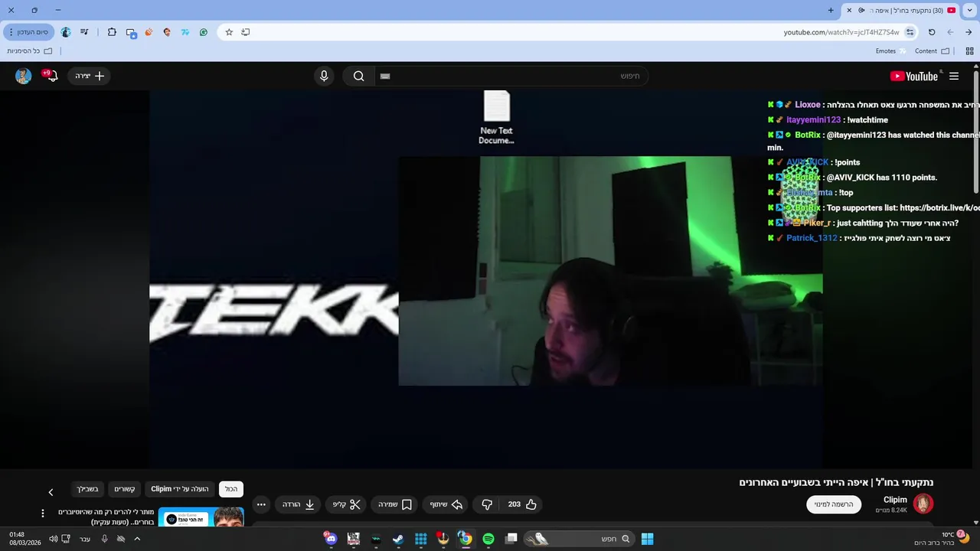Open the YouTube hamburger guide menu
Viewport: 980px width, 551px height.
[954, 76]
